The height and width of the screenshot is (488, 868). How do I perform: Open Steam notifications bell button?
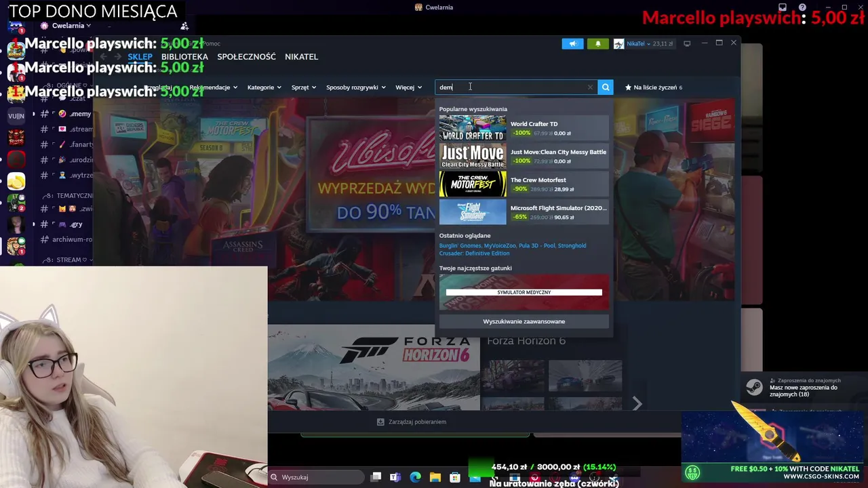coord(597,43)
